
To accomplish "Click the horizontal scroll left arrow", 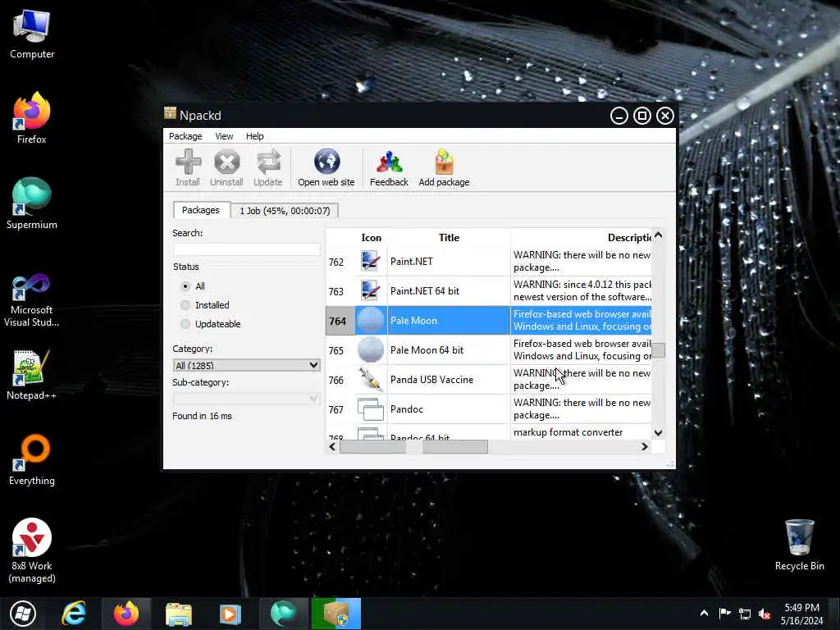I will point(332,447).
